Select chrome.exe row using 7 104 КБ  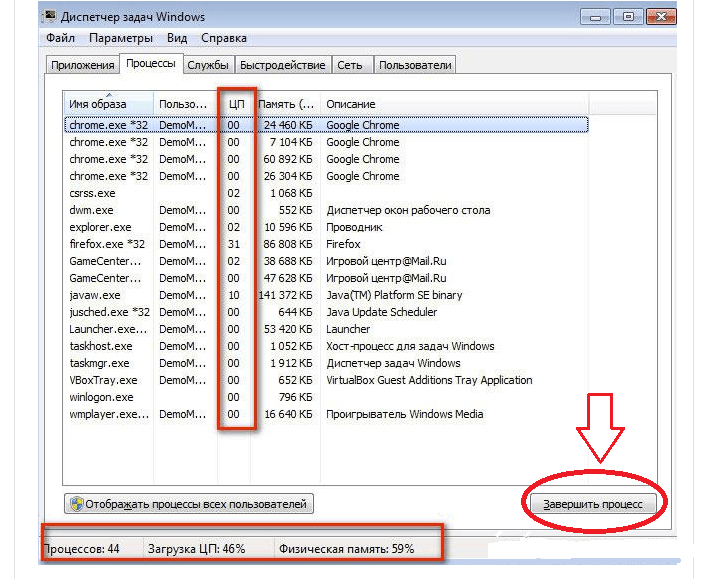click(x=326, y=142)
